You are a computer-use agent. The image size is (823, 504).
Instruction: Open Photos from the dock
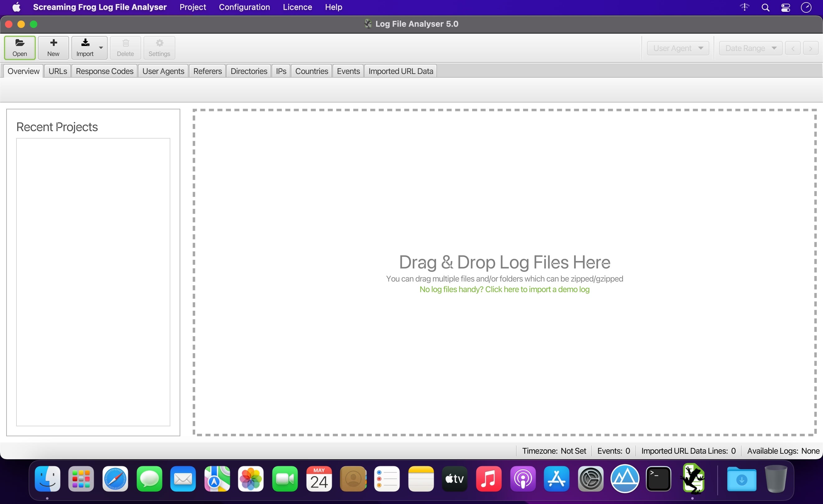click(251, 479)
